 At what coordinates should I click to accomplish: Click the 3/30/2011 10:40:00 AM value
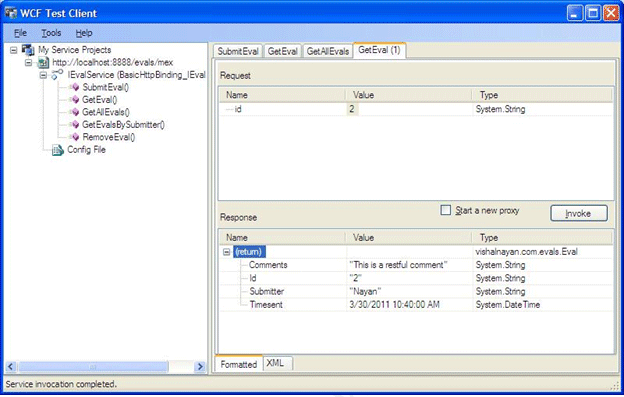pyautogui.click(x=394, y=305)
